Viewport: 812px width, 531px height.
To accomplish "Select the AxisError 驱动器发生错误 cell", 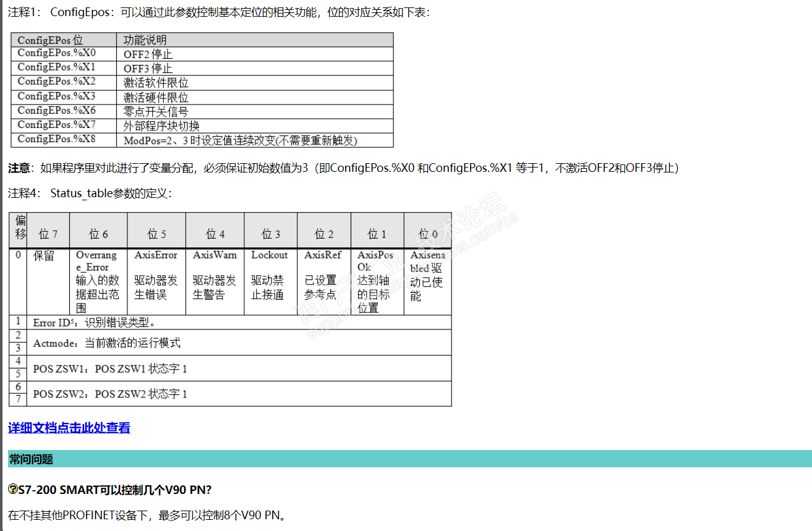I will [156, 281].
